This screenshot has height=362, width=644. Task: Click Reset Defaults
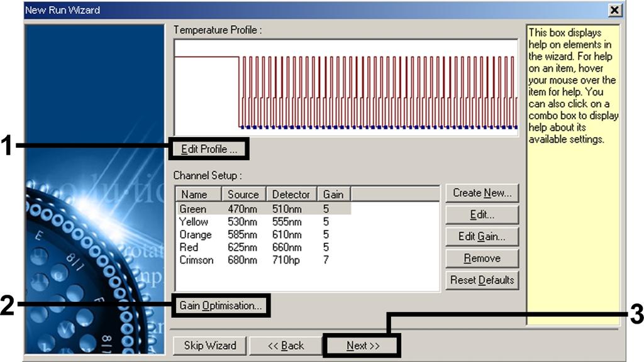pyautogui.click(x=482, y=280)
